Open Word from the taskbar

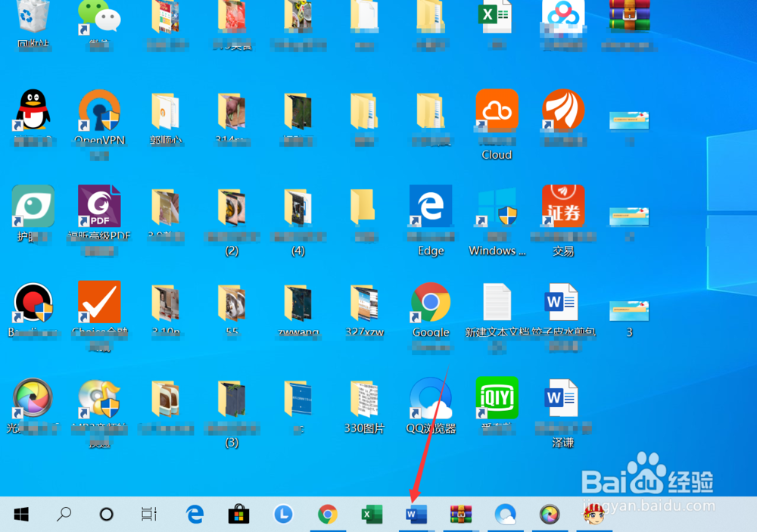[x=416, y=515]
